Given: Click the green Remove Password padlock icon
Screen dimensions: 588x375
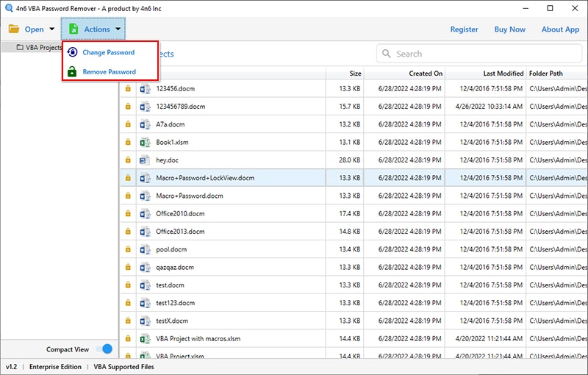Looking at the screenshot, I should [x=72, y=71].
